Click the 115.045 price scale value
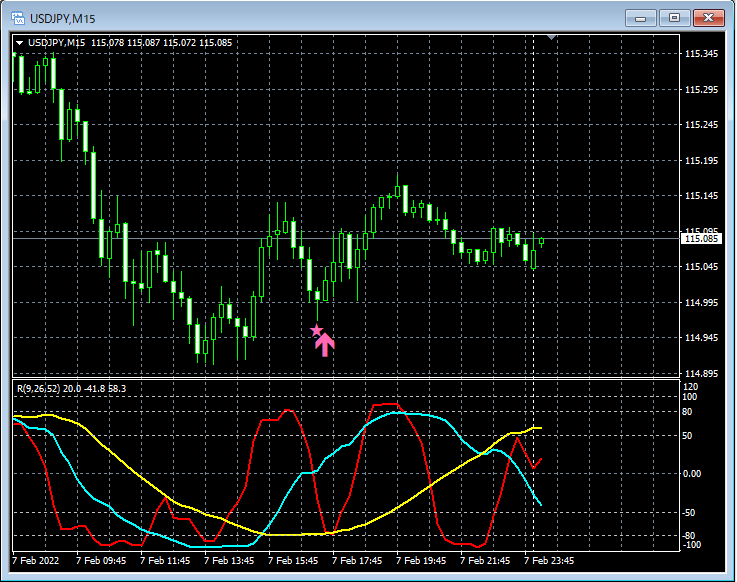 (702, 267)
